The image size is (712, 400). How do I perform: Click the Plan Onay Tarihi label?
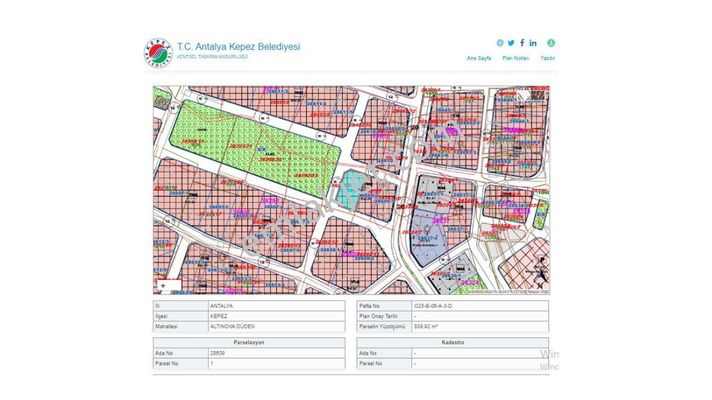pos(378,316)
